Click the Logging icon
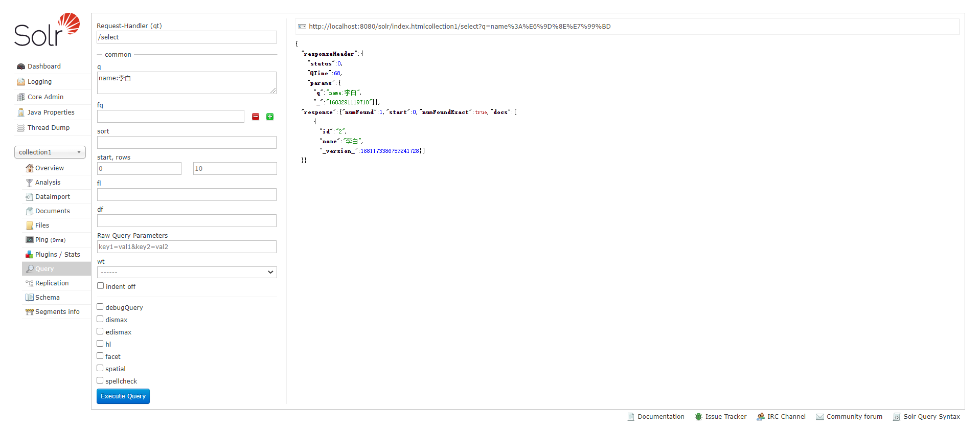This screenshot has width=980, height=428. click(x=21, y=82)
